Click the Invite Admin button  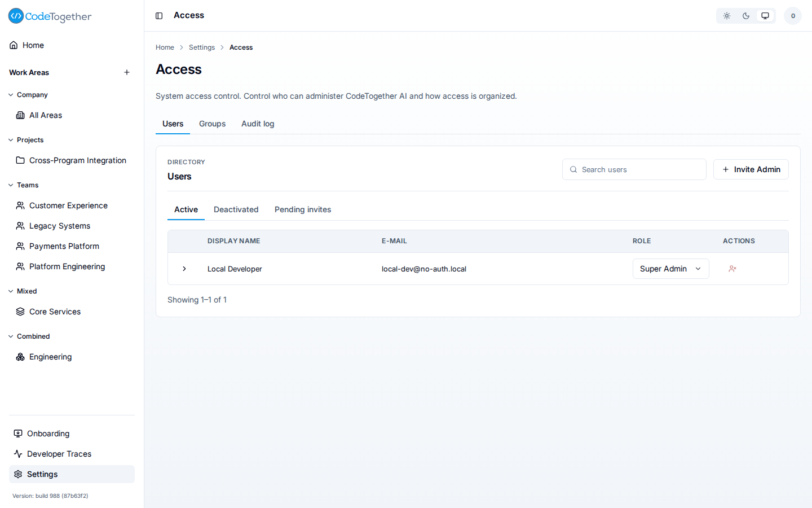(751, 169)
